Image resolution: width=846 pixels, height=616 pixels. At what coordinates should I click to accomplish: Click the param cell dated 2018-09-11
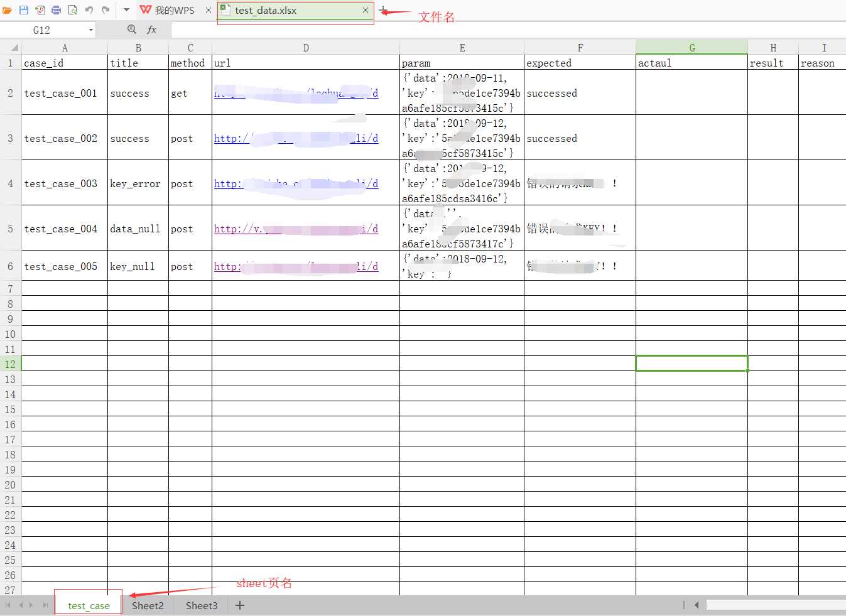pyautogui.click(x=462, y=93)
